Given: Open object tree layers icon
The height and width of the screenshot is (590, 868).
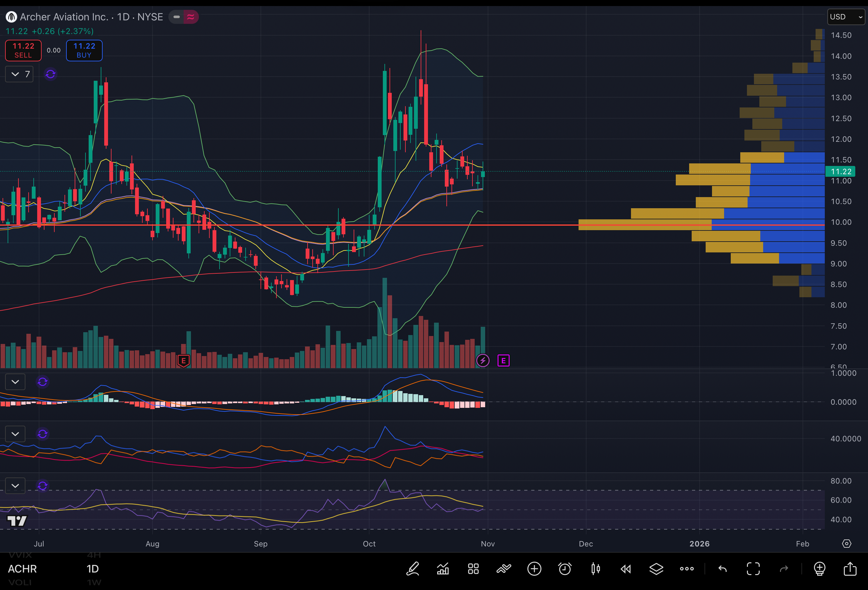Looking at the screenshot, I should coord(656,569).
